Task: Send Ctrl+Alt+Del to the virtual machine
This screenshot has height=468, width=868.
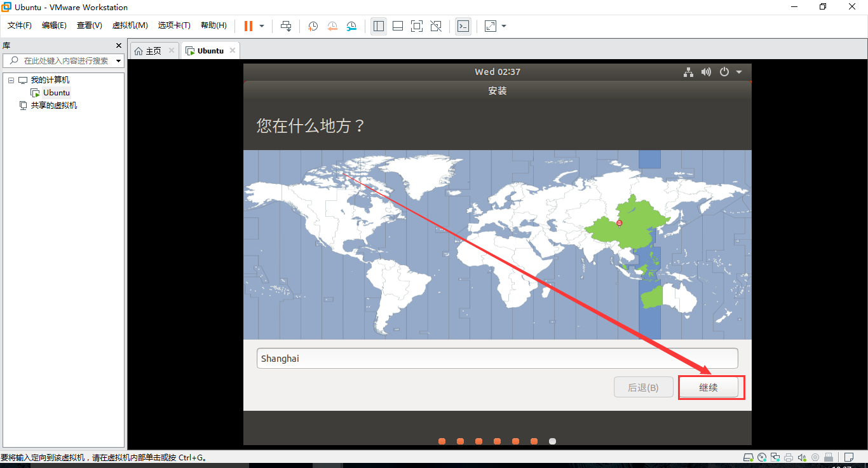Action: [286, 26]
